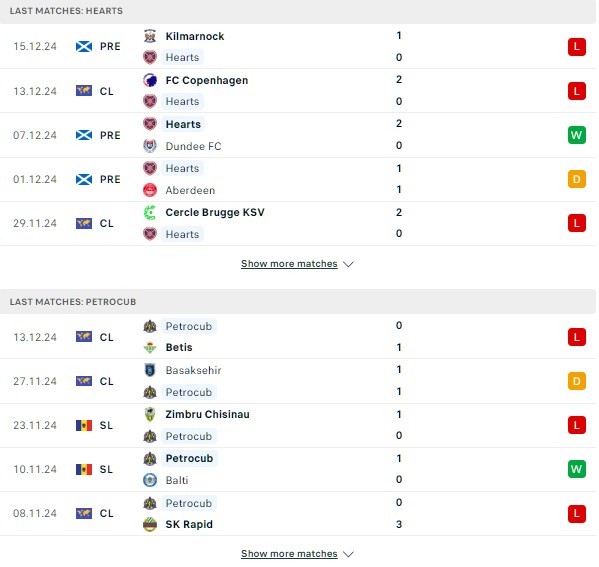Click the Betis club crest icon

[150, 347]
